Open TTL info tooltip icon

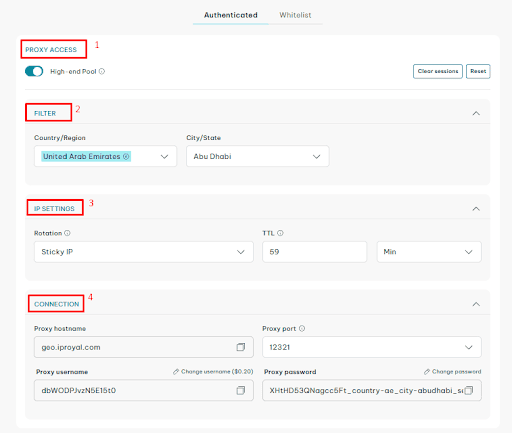coord(280,233)
